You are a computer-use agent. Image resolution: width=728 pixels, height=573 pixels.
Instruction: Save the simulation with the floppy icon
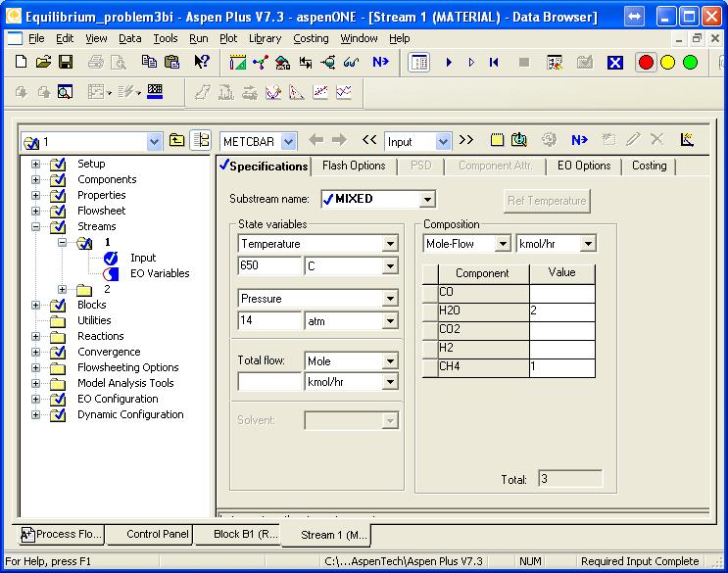(x=66, y=62)
